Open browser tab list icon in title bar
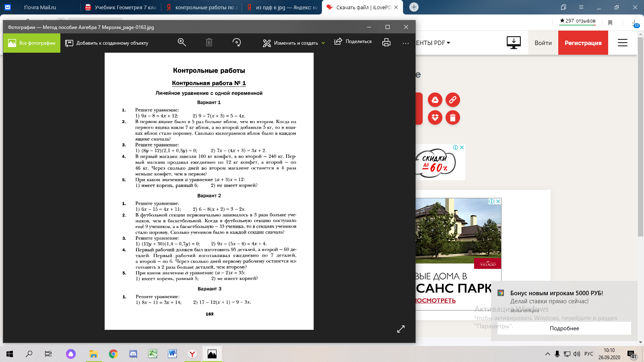This screenshot has width=644, height=362. click(x=563, y=7)
